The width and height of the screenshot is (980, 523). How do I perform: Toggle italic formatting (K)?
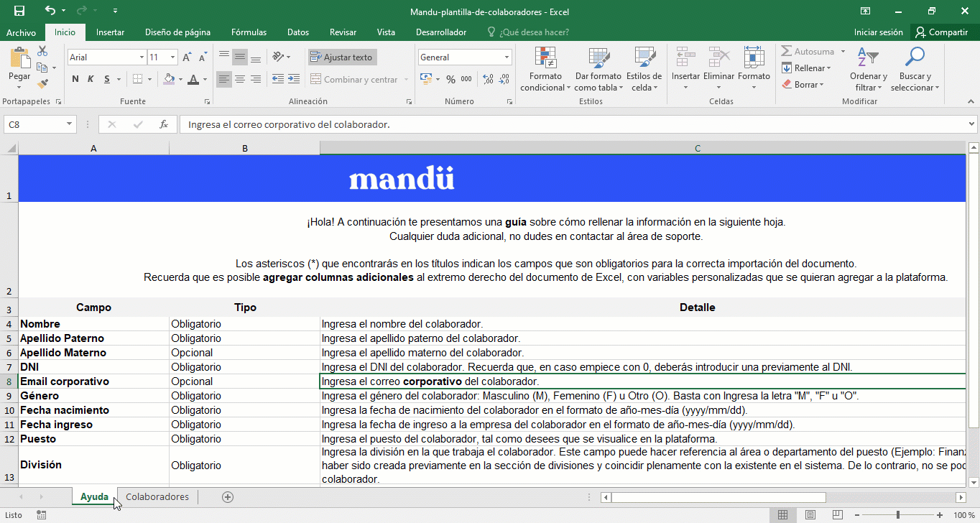pyautogui.click(x=91, y=79)
